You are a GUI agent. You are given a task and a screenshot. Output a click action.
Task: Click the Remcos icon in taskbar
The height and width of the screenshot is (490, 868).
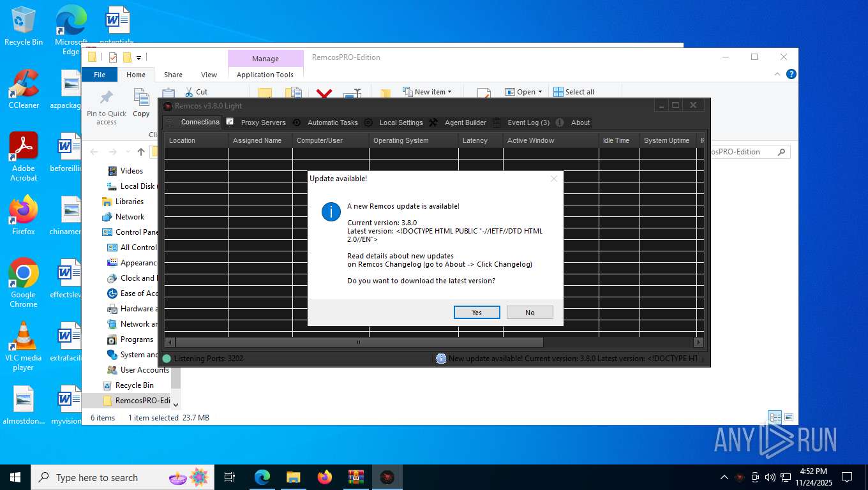387,477
